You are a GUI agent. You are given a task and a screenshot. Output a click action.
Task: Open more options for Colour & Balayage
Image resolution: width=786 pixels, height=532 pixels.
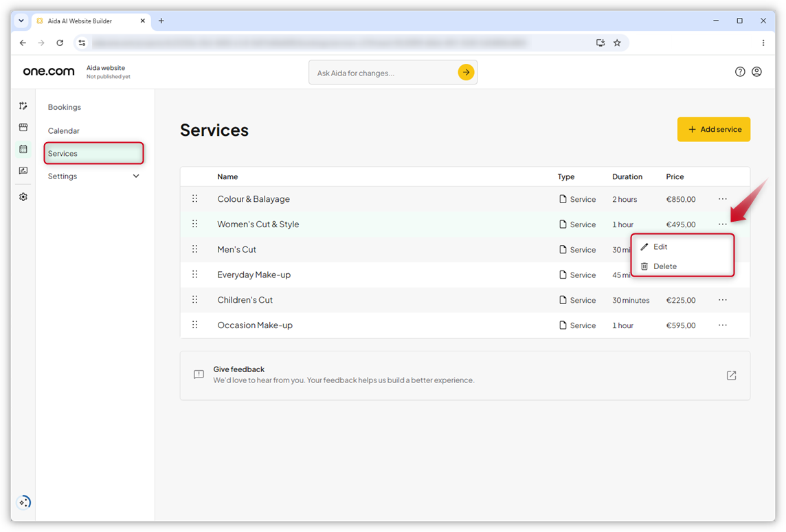722,199
